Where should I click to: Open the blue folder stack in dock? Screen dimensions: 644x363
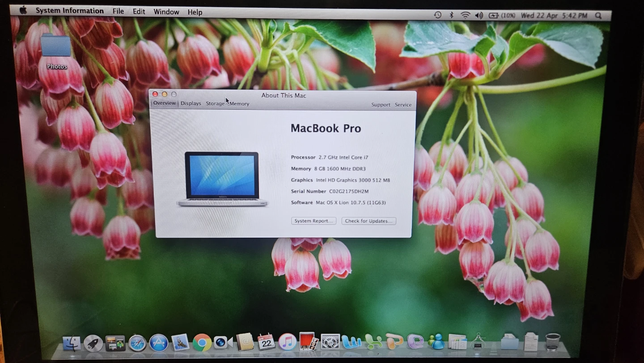[x=510, y=342]
